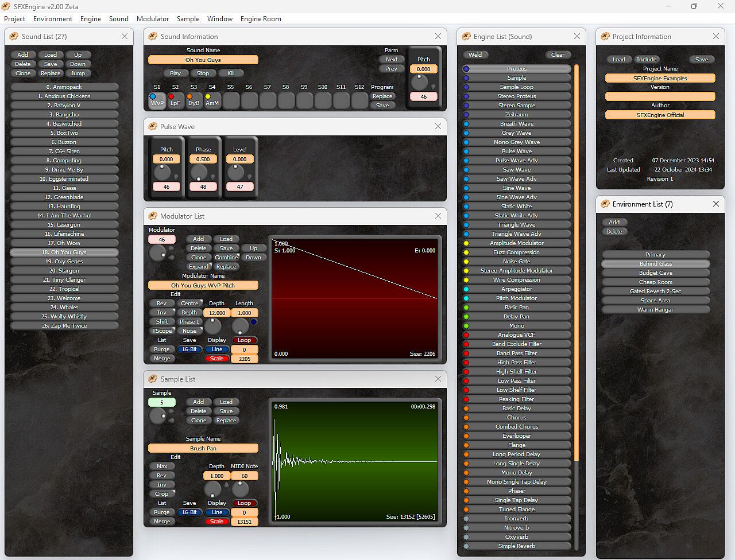Select Tiny Clanger in the Sound List
735x560 pixels.
click(64, 280)
